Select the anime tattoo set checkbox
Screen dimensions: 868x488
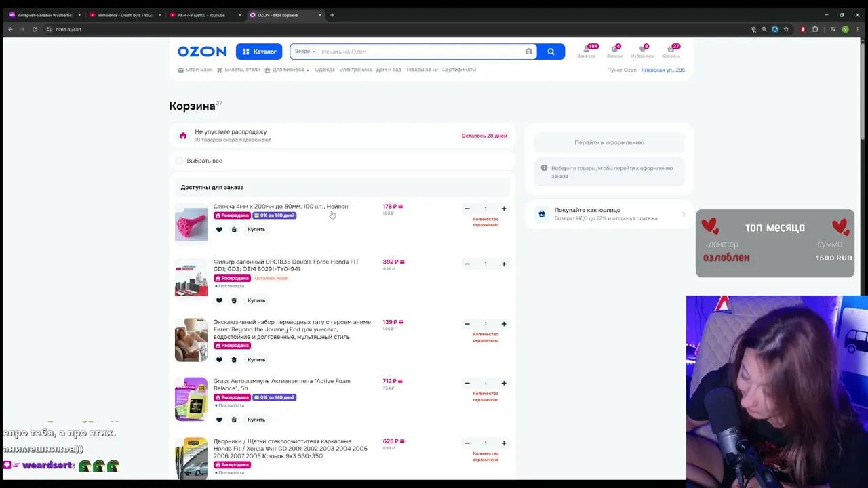coord(179,322)
